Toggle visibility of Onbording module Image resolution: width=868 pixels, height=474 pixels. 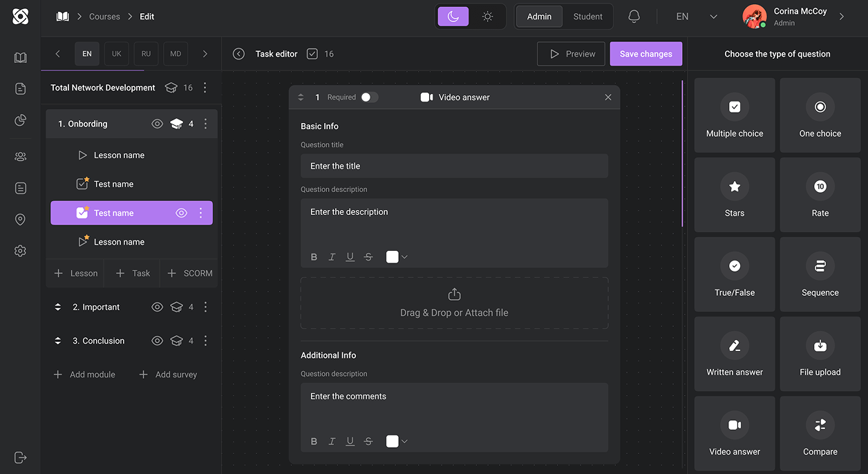point(158,124)
